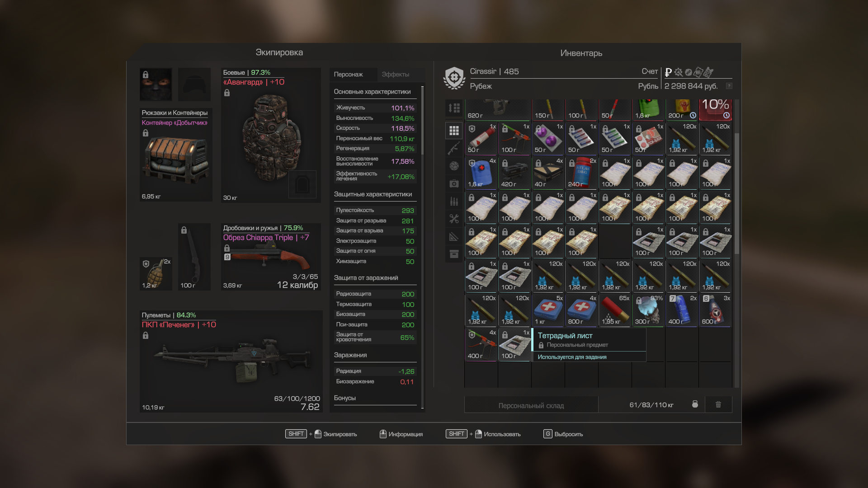
Task: Select the blue medical pouch 4x
Action: click(481, 173)
